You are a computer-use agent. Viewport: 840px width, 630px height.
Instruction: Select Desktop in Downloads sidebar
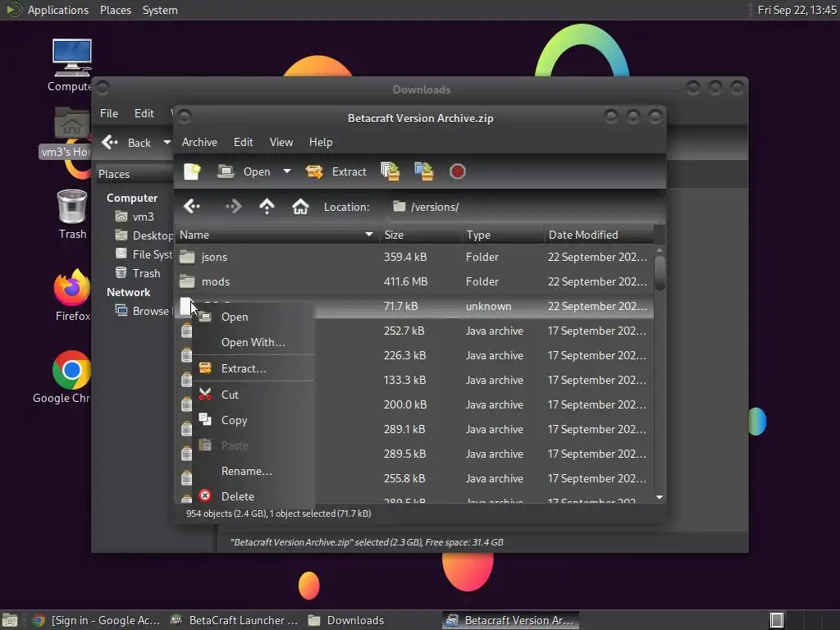144,235
